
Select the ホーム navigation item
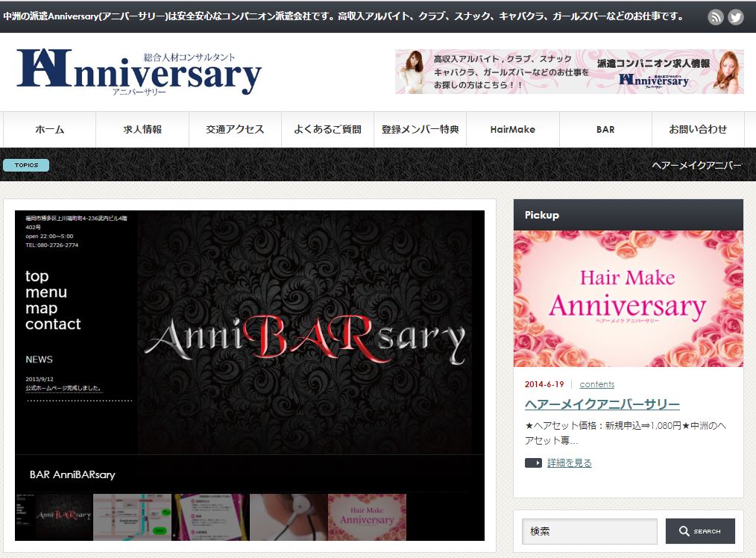[x=49, y=129]
